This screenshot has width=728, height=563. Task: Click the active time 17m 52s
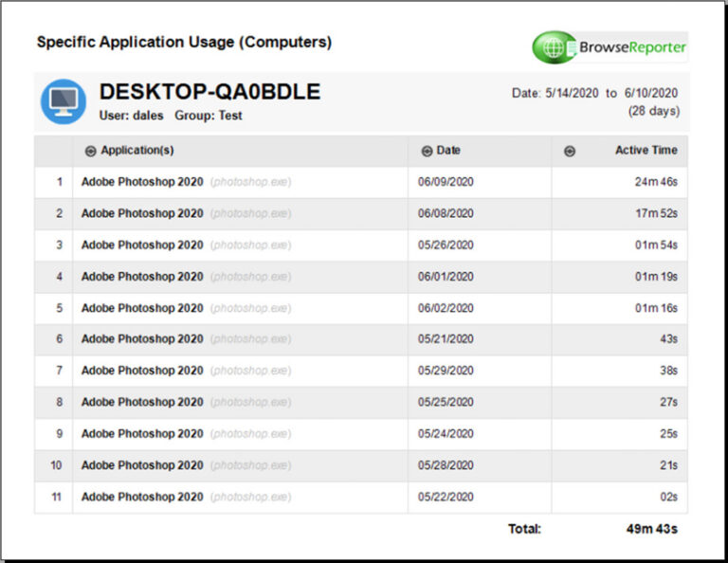(x=656, y=213)
